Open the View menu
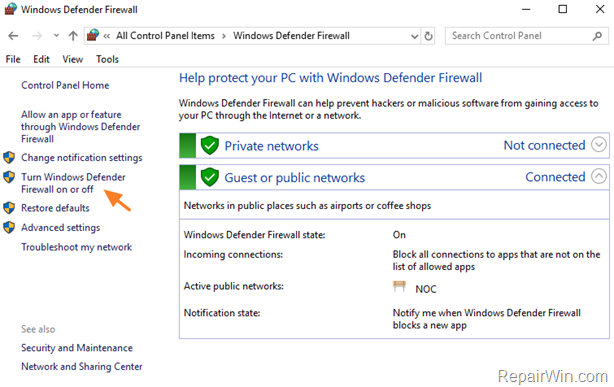The height and width of the screenshot is (387, 614). pyautogui.click(x=72, y=59)
